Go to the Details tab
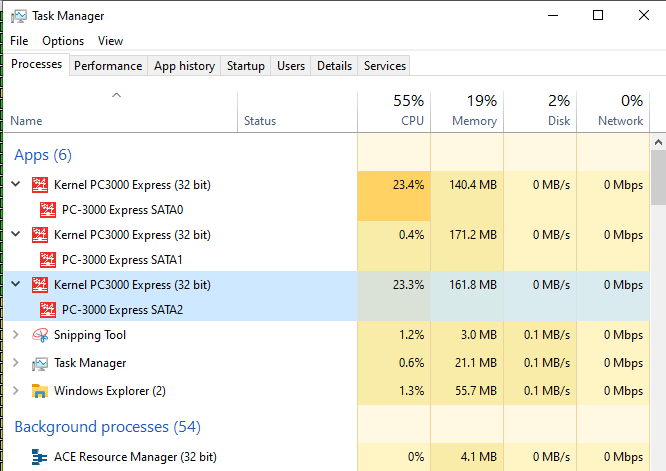The height and width of the screenshot is (471, 666). (334, 66)
